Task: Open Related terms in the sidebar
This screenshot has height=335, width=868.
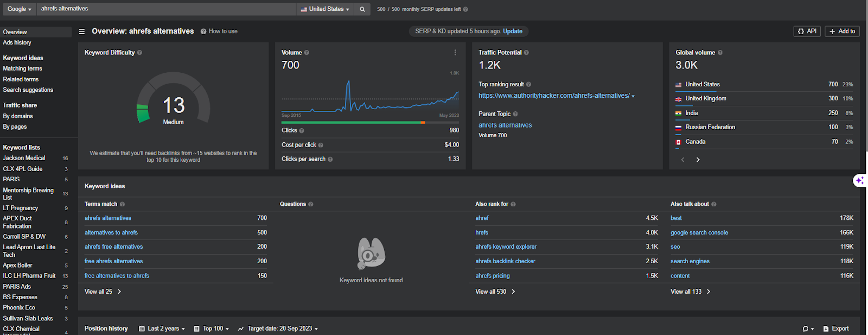Action: (21, 79)
